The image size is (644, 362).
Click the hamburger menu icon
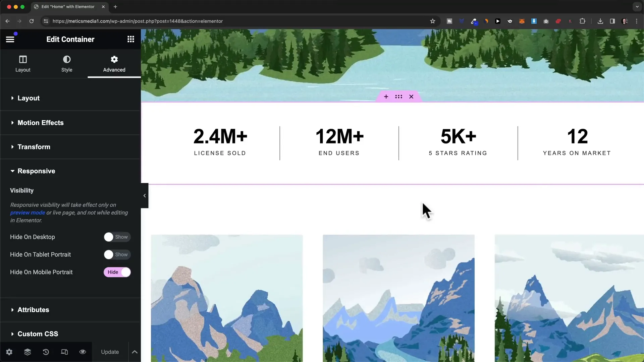pos(10,39)
